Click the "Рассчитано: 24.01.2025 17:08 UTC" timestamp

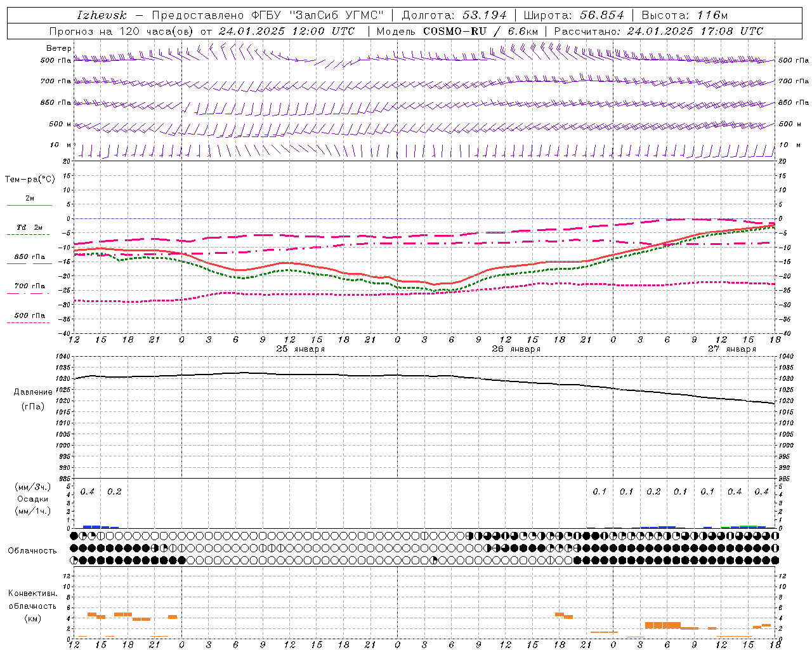[x=658, y=31]
